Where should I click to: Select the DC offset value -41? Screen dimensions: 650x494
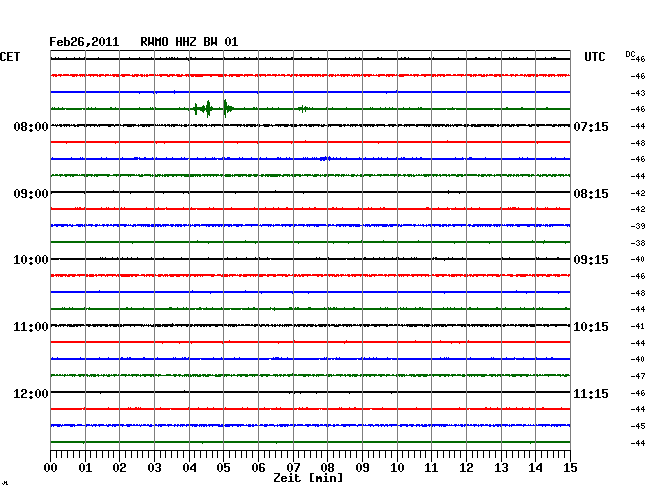point(638,326)
